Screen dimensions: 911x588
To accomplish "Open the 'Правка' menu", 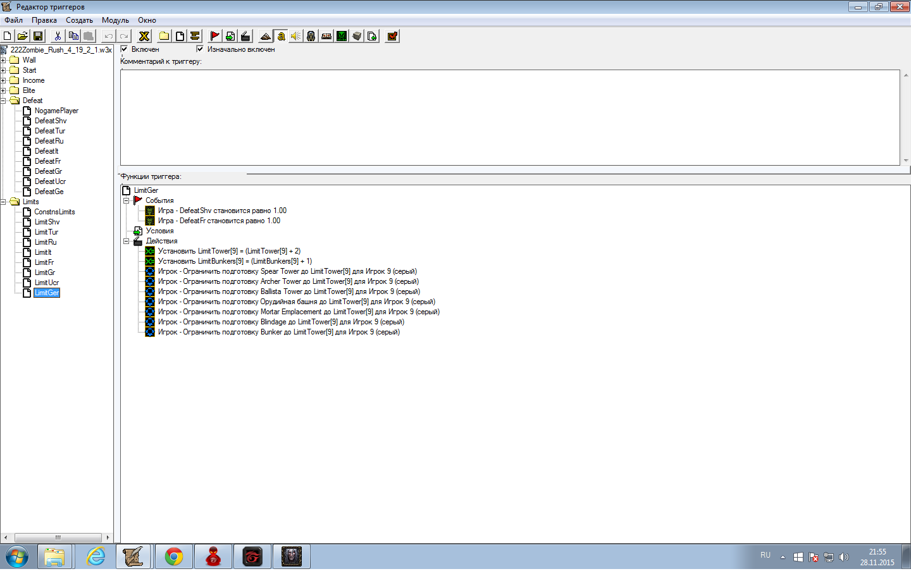I will [44, 20].
